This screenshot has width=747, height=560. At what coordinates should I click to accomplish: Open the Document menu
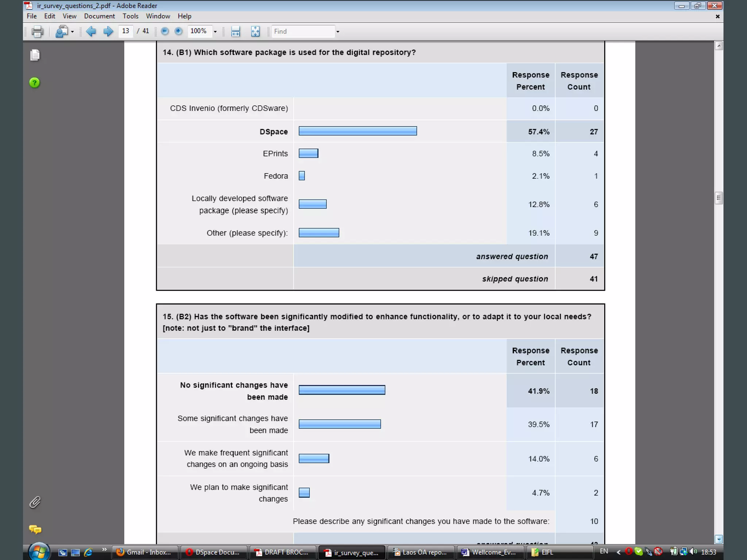(99, 16)
